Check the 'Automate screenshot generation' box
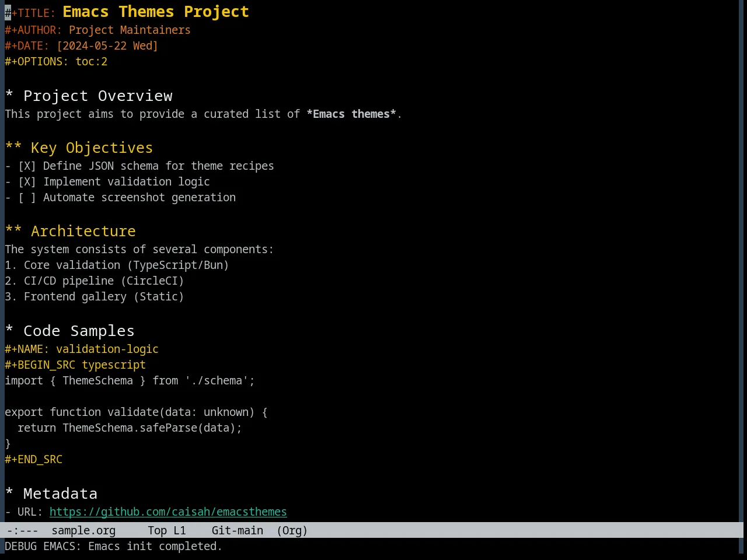Screen dimensions: 747x560 click(x=27, y=198)
